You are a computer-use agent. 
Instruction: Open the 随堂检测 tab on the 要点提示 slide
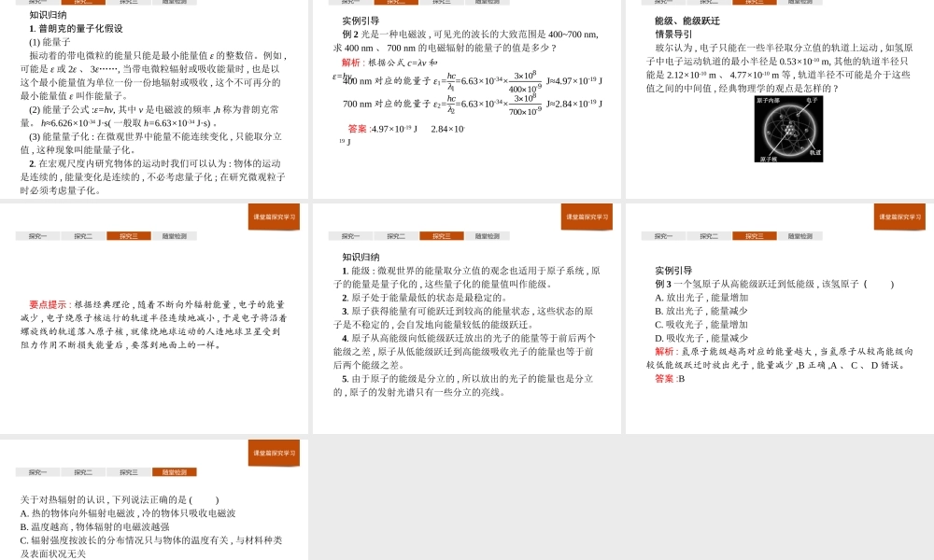pyautogui.click(x=174, y=236)
